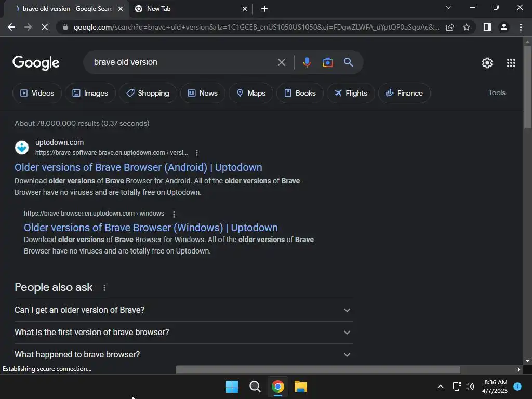
Task: Switch to Books results
Action: 300,93
